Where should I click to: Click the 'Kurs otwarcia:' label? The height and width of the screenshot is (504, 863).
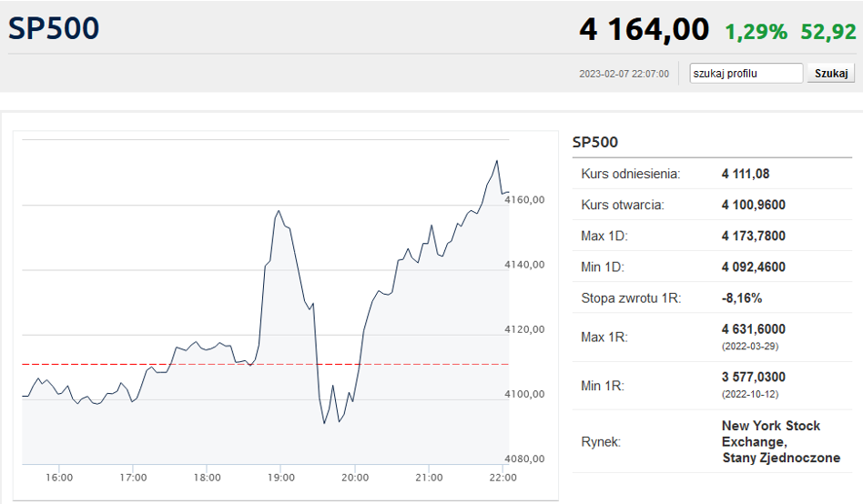pyautogui.click(x=623, y=205)
